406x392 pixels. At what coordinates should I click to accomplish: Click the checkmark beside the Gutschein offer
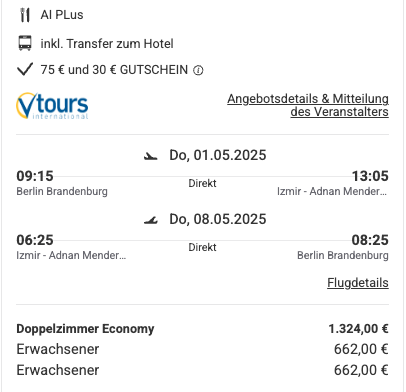(x=25, y=70)
